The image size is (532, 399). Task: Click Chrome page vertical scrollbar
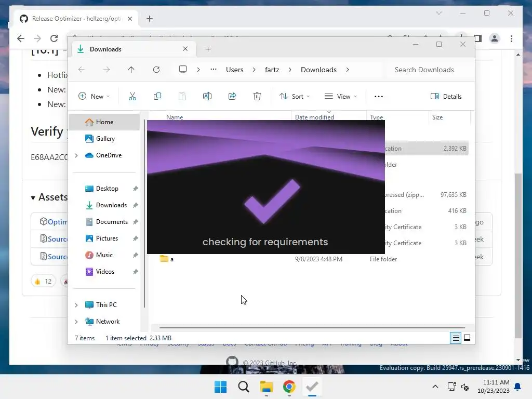pos(518,256)
